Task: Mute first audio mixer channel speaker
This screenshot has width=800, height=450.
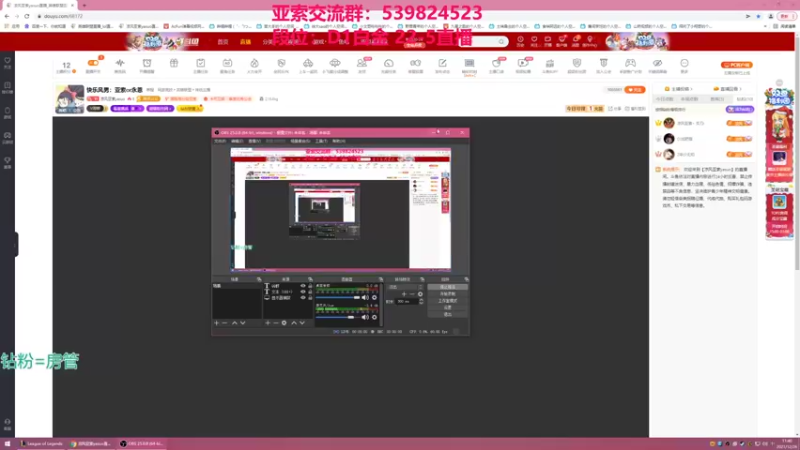Action: click(x=365, y=297)
